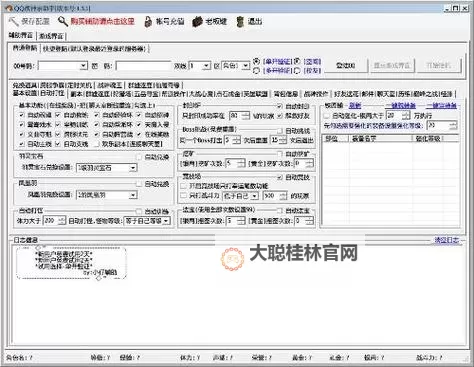The height and width of the screenshot is (367, 474).
Task: Select the 单开验证 radio button
Action: click(x=256, y=61)
